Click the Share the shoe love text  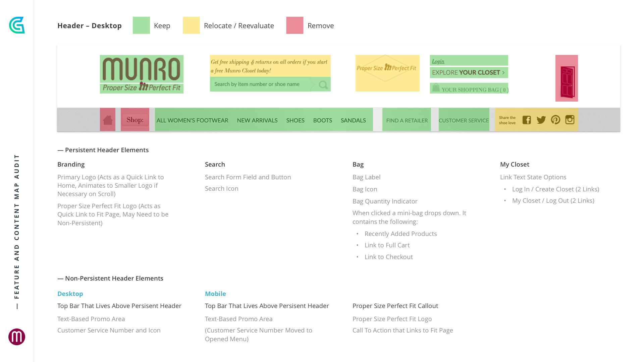507,120
